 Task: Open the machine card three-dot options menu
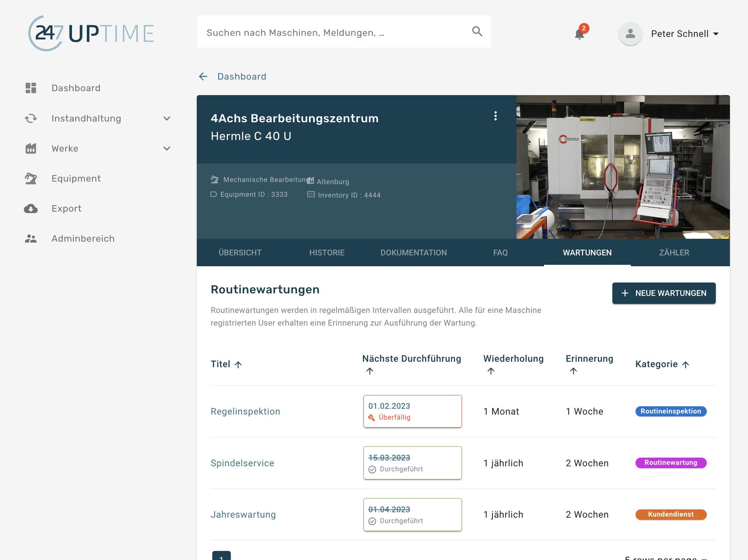(496, 116)
